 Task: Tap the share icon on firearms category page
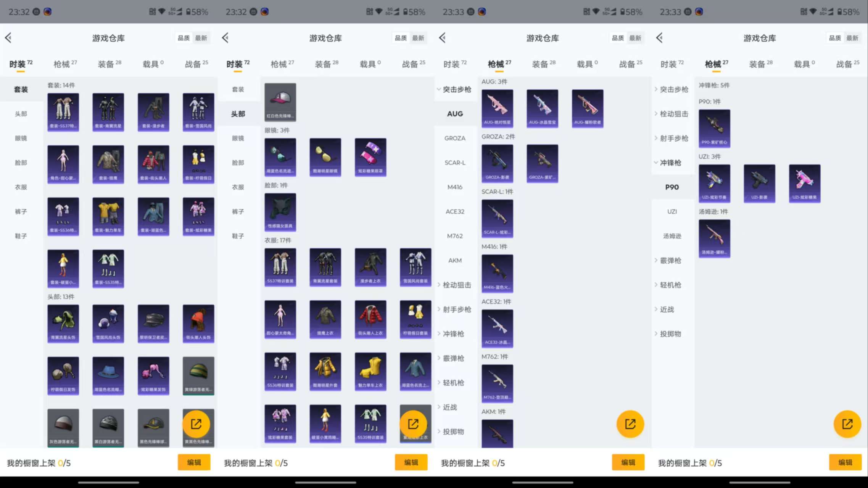pos(630,424)
